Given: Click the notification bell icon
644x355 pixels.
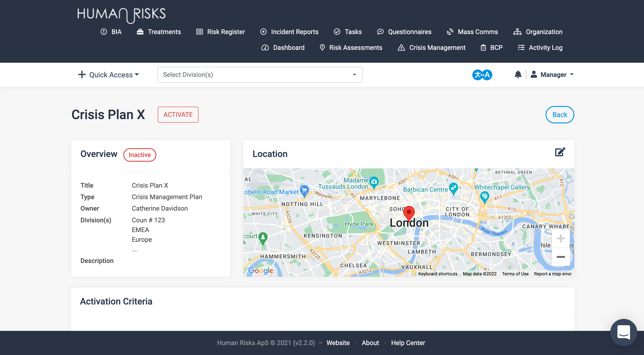Looking at the screenshot, I should click(x=517, y=74).
